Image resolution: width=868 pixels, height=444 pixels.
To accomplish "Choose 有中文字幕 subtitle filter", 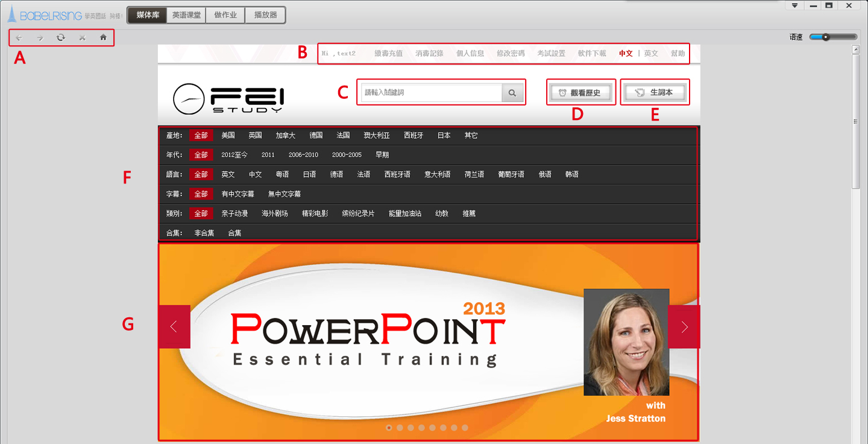I will [237, 194].
